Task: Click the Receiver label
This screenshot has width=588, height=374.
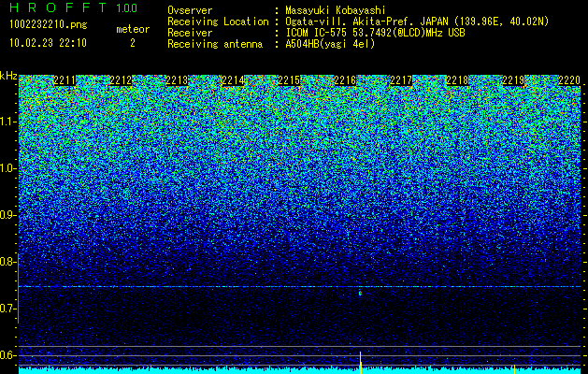Action: (x=190, y=33)
